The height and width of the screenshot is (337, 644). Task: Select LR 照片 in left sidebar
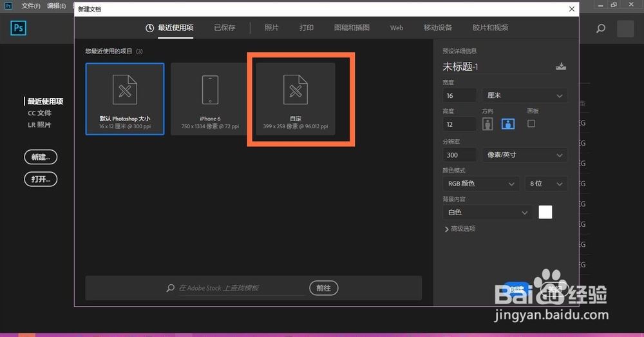tap(39, 125)
